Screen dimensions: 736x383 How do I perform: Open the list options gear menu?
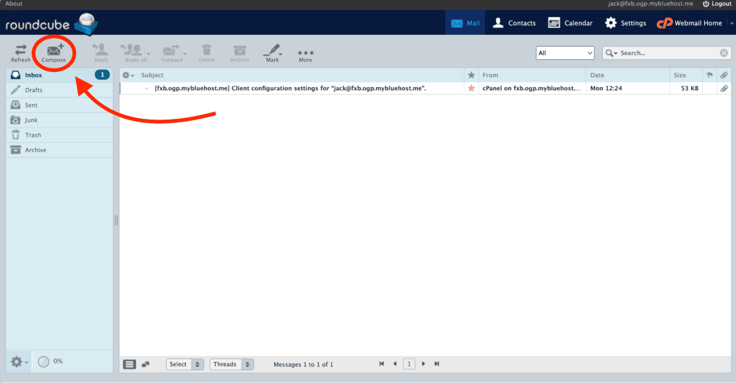128,75
